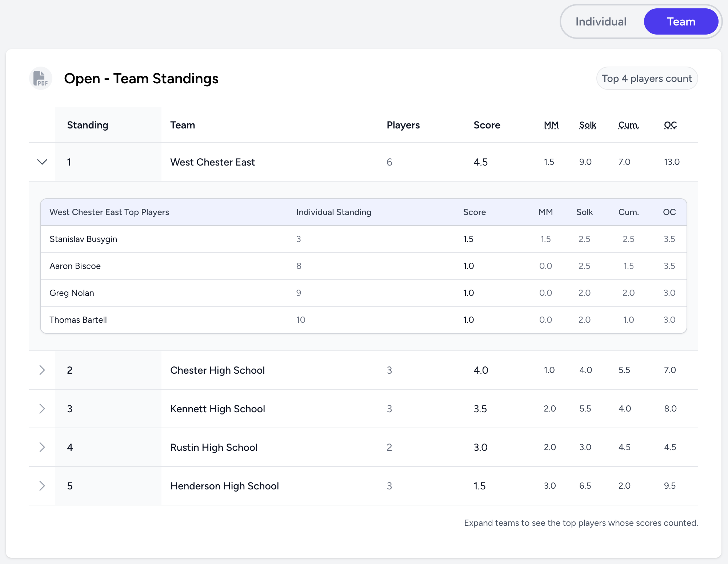Image resolution: width=728 pixels, height=564 pixels.
Task: Expand Rustin High School team row
Action: click(42, 447)
